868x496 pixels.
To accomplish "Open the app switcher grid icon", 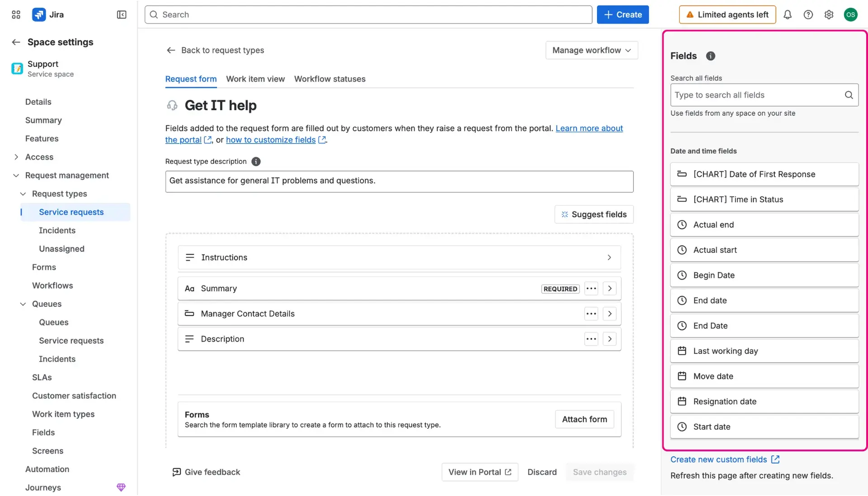I will pyautogui.click(x=15, y=14).
